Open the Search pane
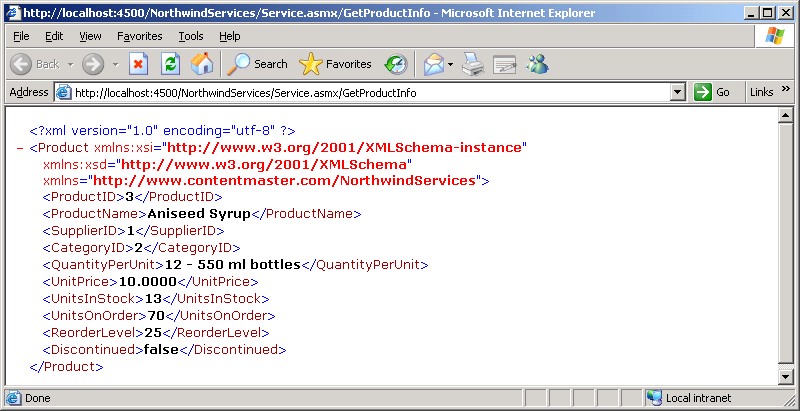 [x=256, y=64]
